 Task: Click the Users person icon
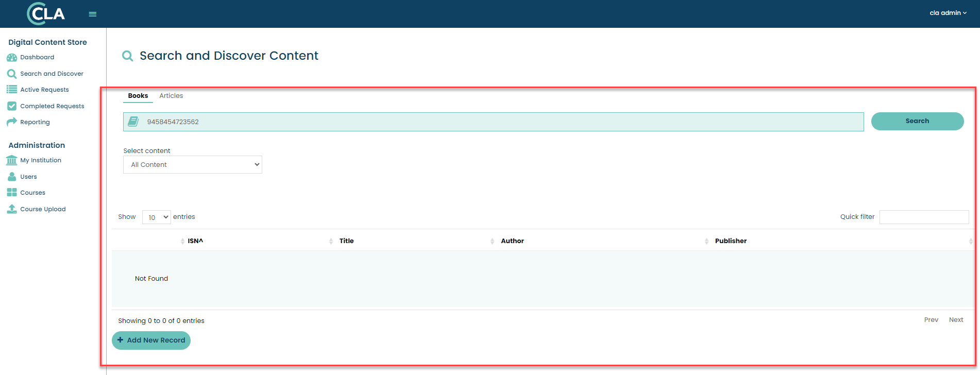[12, 177]
